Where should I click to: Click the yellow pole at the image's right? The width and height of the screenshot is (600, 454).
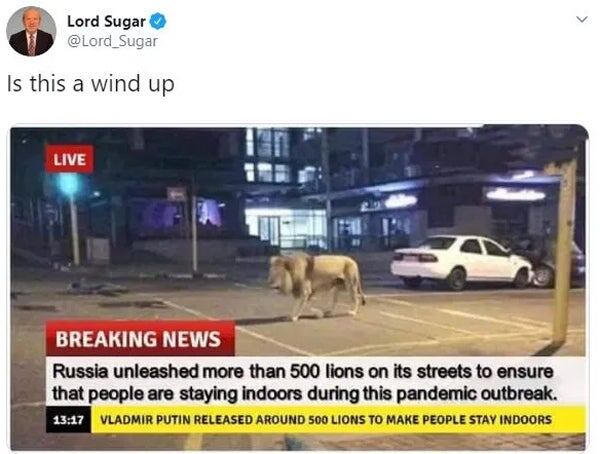tap(562, 252)
